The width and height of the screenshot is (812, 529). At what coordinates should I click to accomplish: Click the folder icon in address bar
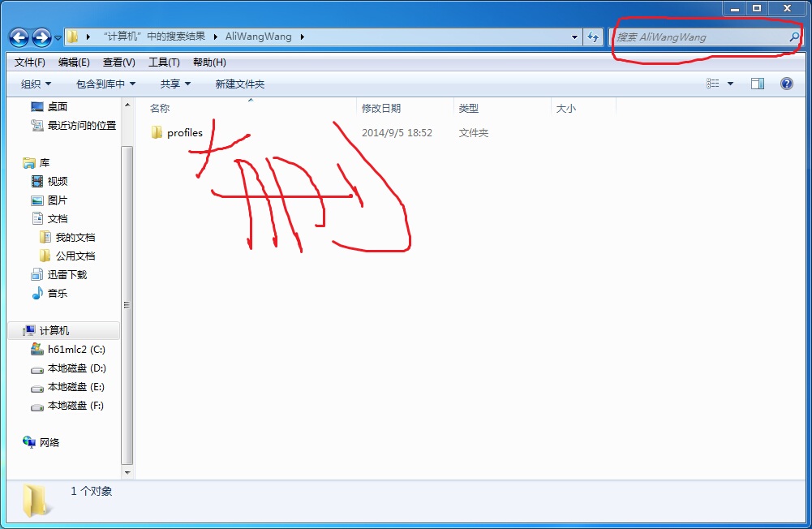click(72, 37)
